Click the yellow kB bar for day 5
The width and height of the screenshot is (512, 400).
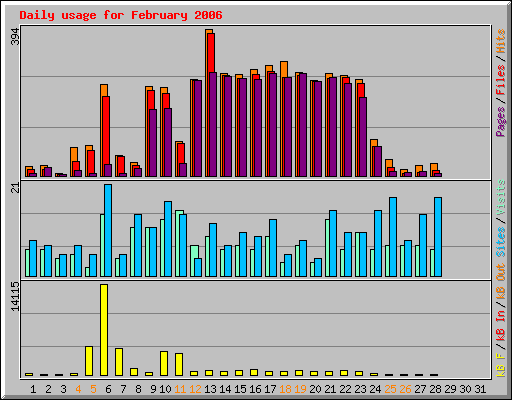pyautogui.click(x=89, y=361)
